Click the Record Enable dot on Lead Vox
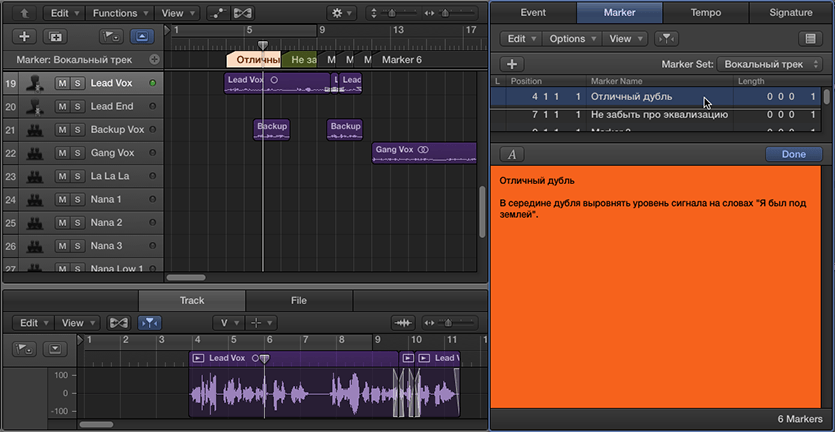 coord(153,83)
